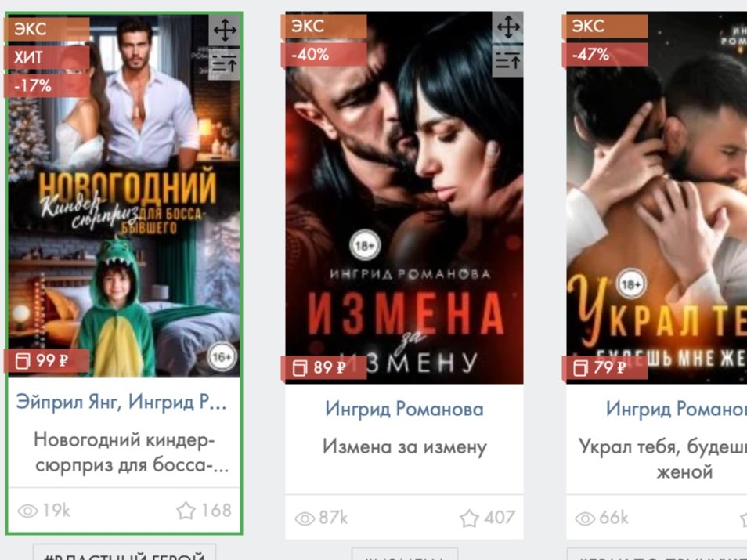Click the 79 ₽ price tag
The height and width of the screenshot is (560, 747).
click(604, 367)
